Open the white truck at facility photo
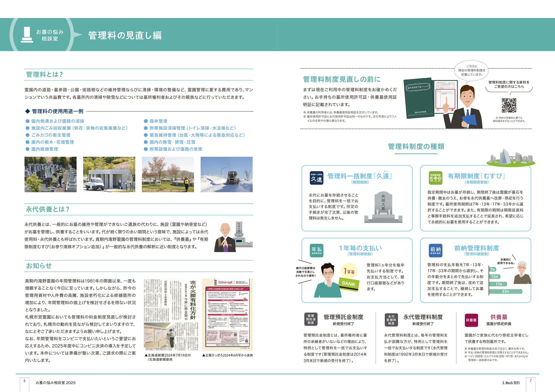The height and width of the screenshot is (392, 555). (x=109, y=174)
